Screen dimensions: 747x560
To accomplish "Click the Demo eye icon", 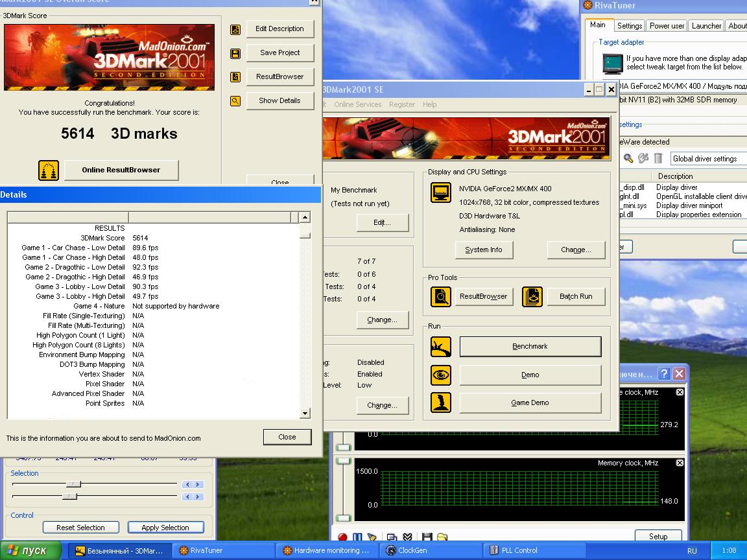I will point(441,375).
